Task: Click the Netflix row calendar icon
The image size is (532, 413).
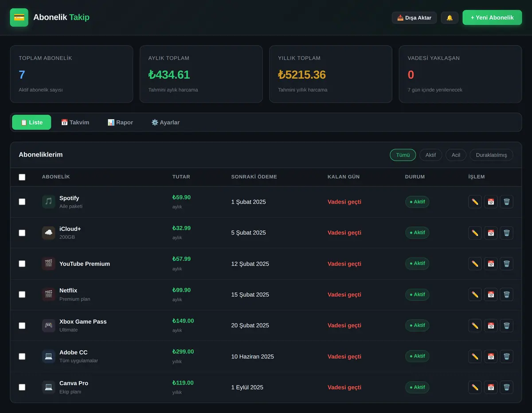Action: 491,295
